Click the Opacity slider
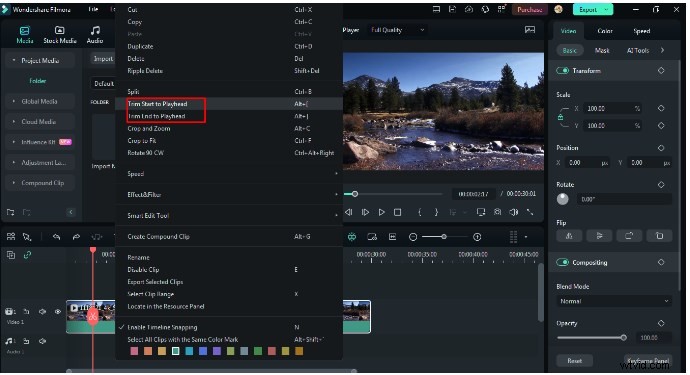Image resolution: width=690 pixels, height=375 pixels. 591,338
